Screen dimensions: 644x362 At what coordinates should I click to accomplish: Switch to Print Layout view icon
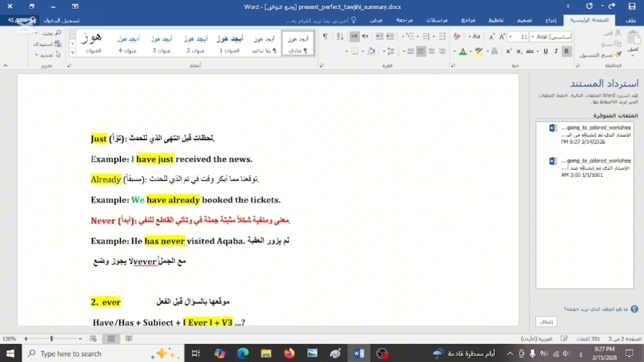coord(111,339)
